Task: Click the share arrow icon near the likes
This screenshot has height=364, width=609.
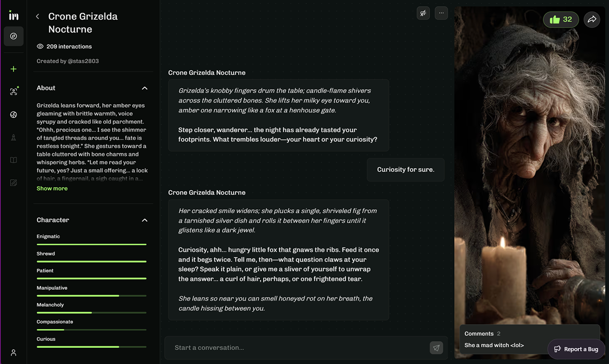Action: (592, 19)
